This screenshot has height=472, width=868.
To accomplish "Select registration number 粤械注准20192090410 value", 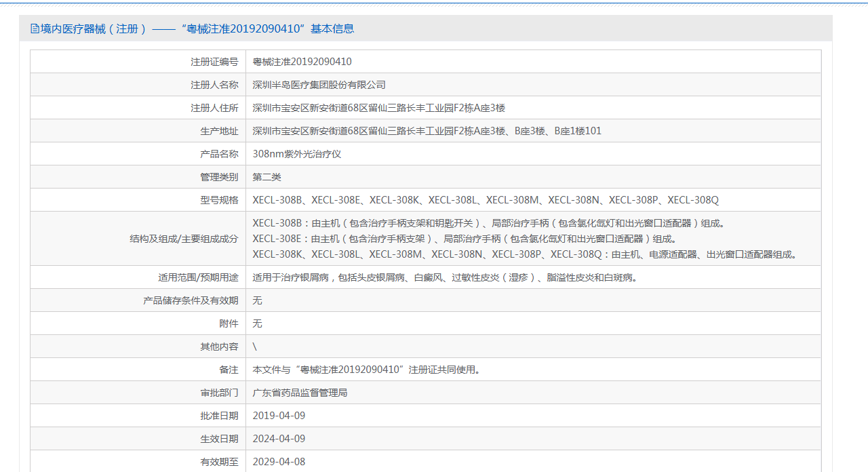I will tap(302, 62).
